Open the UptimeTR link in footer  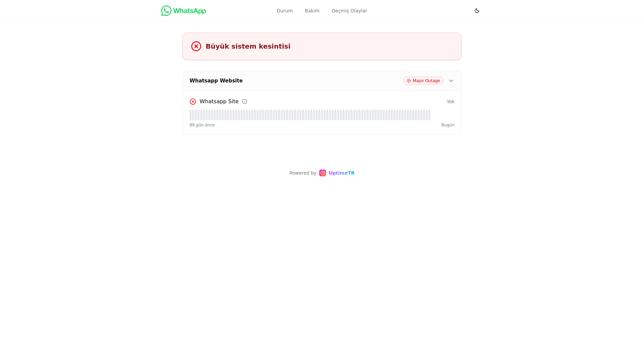pyautogui.click(x=341, y=173)
